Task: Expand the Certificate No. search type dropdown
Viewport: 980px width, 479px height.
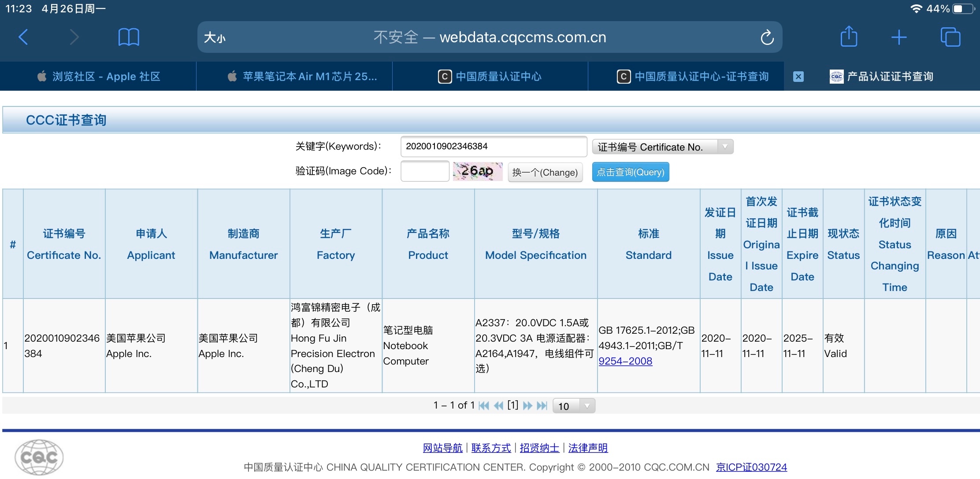Action: click(663, 147)
